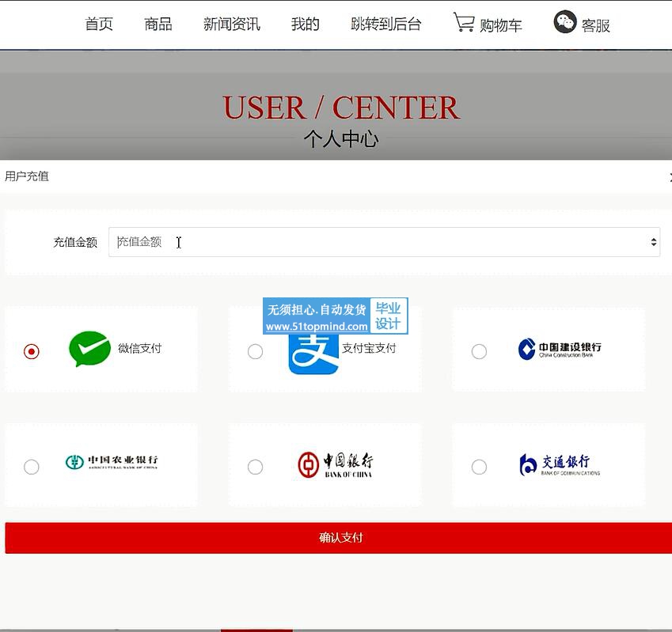The image size is (672, 632).
Task: Choose the 中国建设银行 radio button
Action: 479,351
